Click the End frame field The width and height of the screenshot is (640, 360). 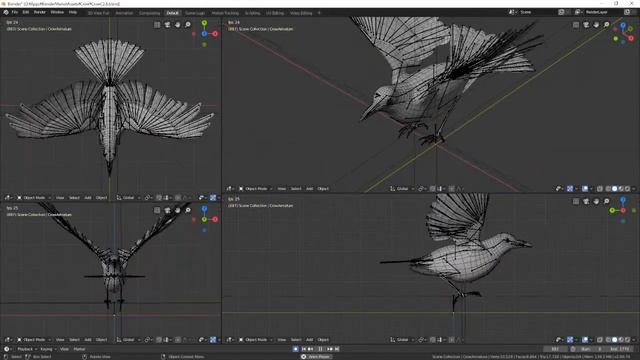[619, 349]
